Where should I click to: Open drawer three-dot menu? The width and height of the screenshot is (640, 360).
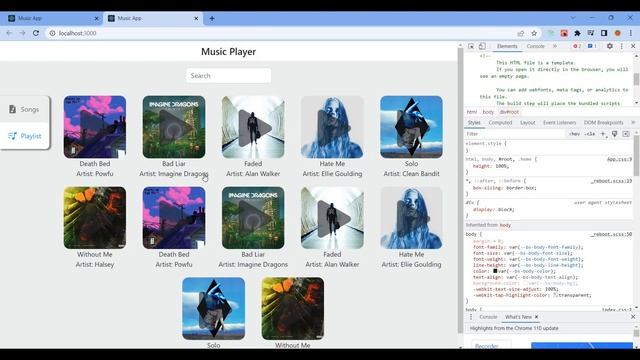pos(471,317)
